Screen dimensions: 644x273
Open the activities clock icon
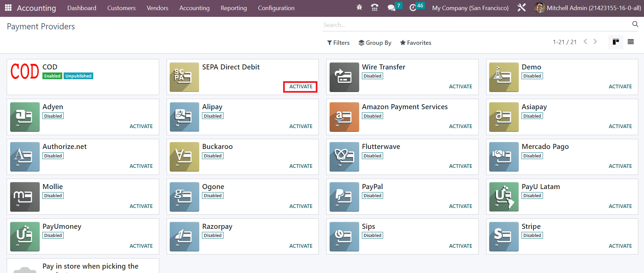413,7
